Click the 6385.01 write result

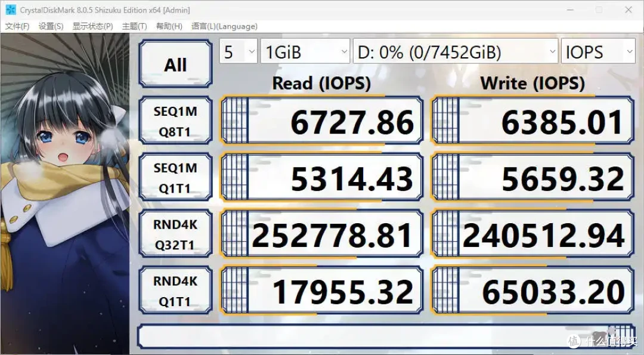[x=532, y=121]
